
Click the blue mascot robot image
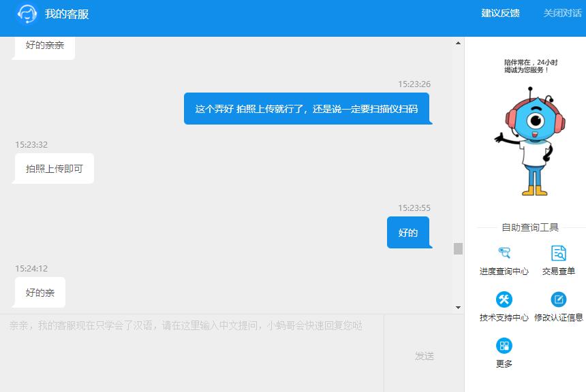point(530,141)
